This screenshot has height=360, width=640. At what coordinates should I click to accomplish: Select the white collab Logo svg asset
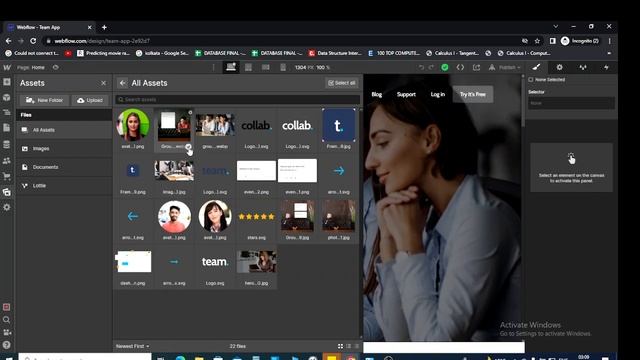tap(297, 125)
